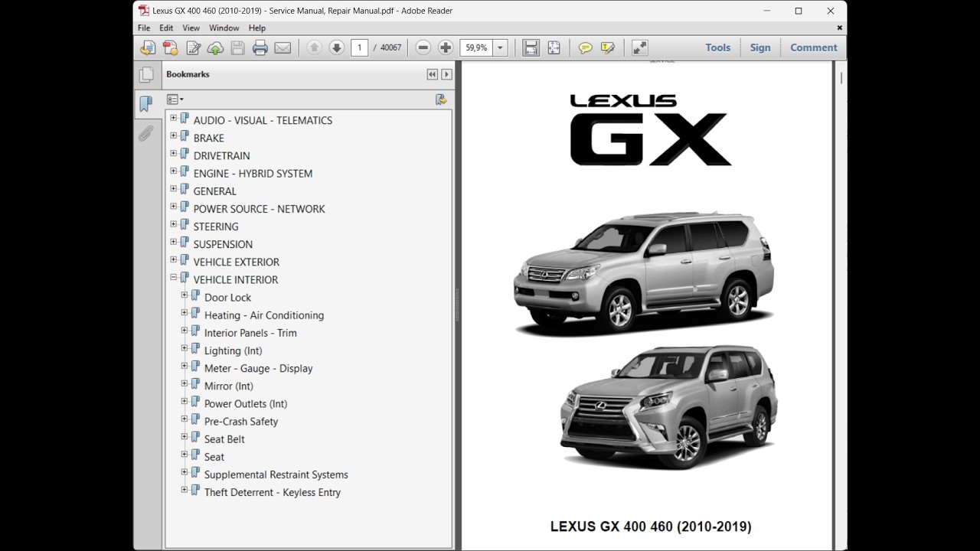This screenshot has height=551, width=980.
Task: Open the View menu
Action: tap(191, 28)
